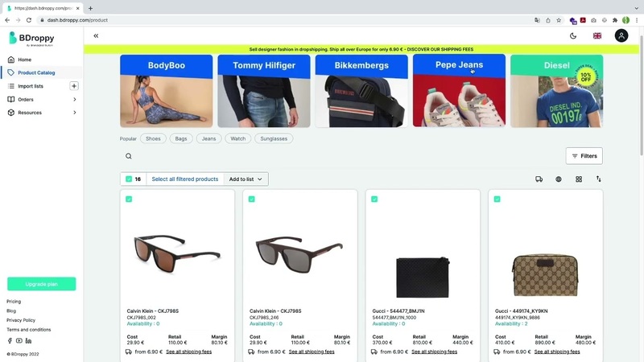644x362 pixels.
Task: See all shipping fees for Gucci 449174_KY9KN
Action: 557,352
